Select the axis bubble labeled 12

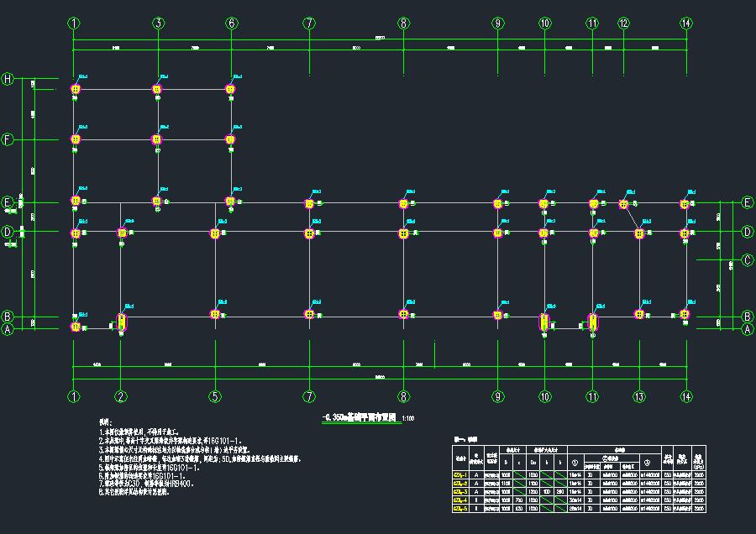pyautogui.click(x=623, y=23)
